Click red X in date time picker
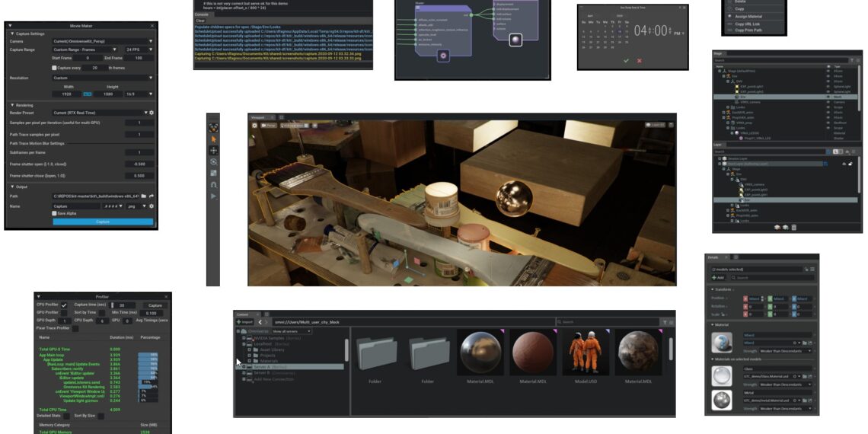Viewport: 868px width, 434px height. (x=639, y=61)
